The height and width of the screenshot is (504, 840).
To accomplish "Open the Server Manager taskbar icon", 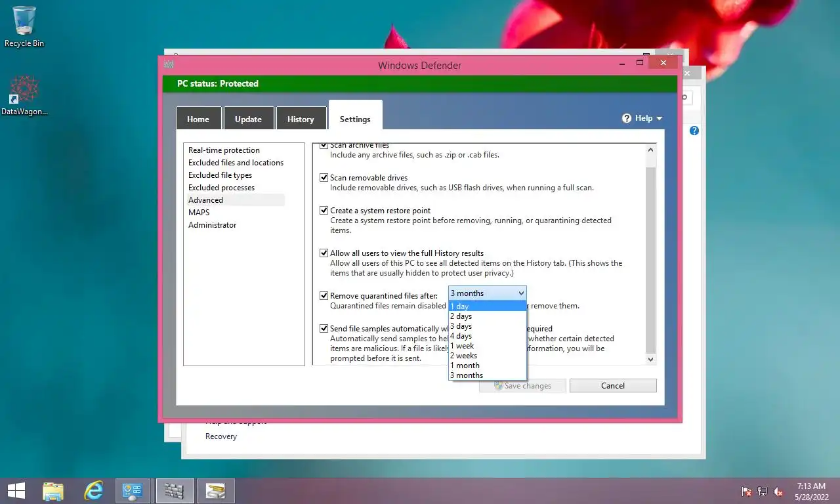I will pos(215,490).
